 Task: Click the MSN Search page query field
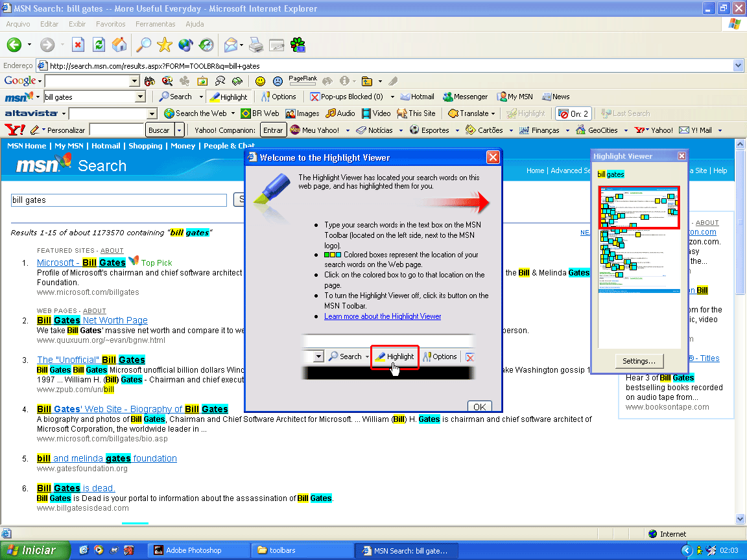click(119, 200)
